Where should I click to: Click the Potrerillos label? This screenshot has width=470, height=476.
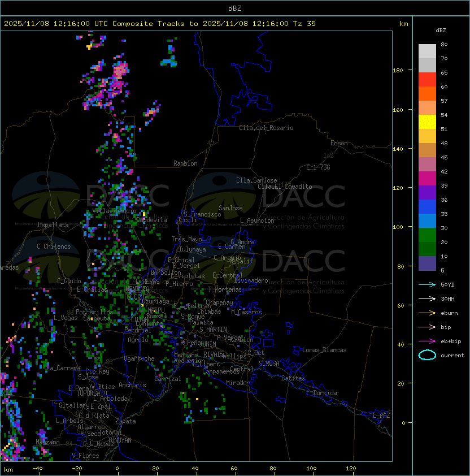click(x=94, y=311)
